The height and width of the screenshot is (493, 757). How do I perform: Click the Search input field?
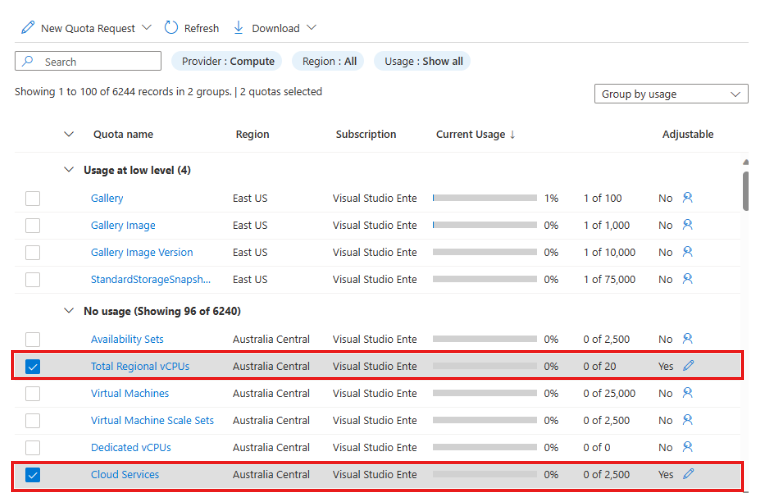coord(88,61)
